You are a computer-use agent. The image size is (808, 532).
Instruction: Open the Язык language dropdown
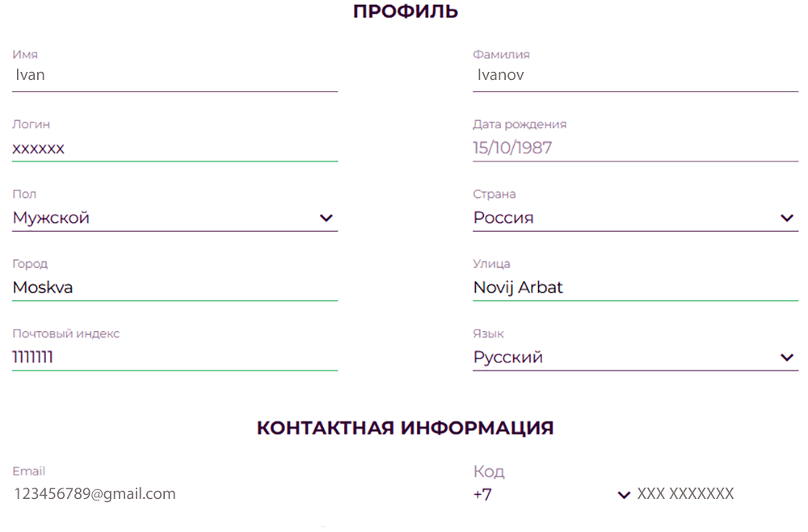click(x=635, y=357)
